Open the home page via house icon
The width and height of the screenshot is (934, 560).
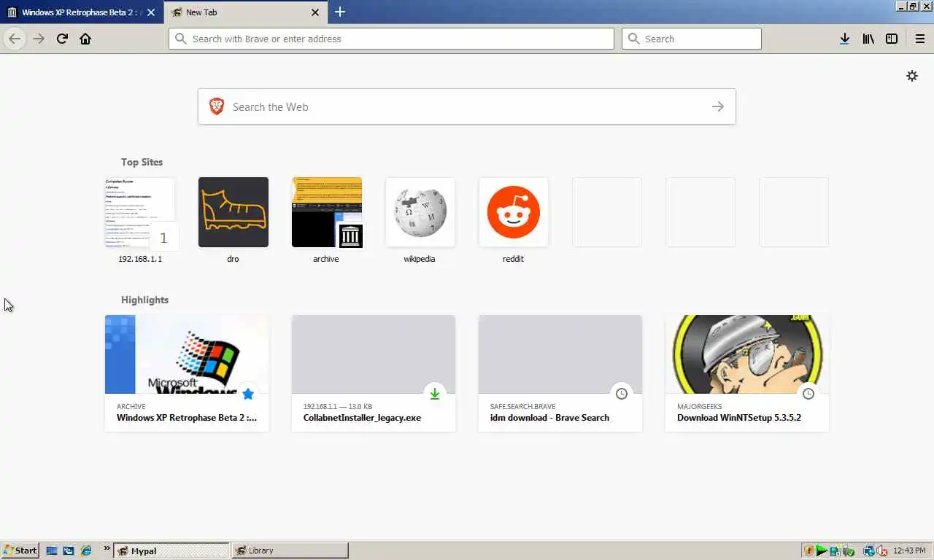click(85, 39)
